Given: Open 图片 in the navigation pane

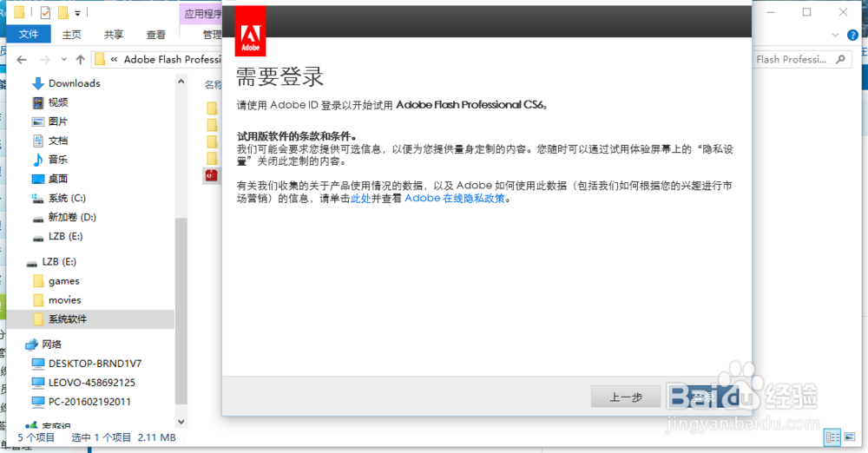Looking at the screenshot, I should (x=57, y=121).
